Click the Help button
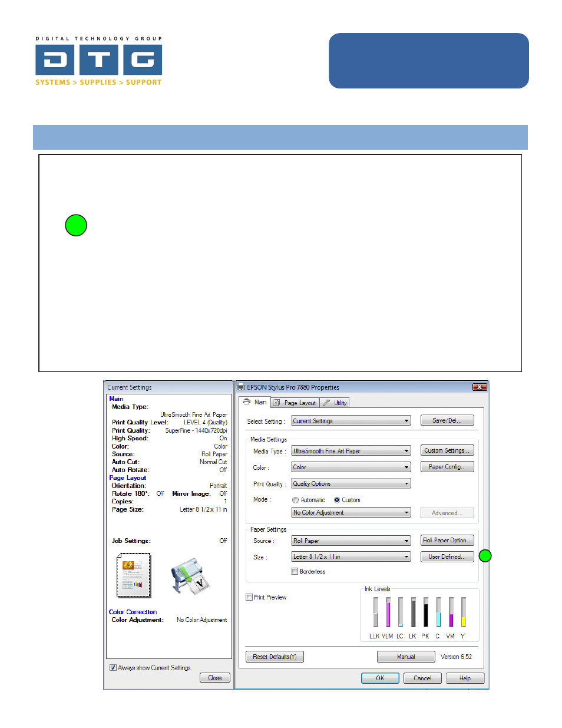The image size is (562, 728). click(x=465, y=678)
